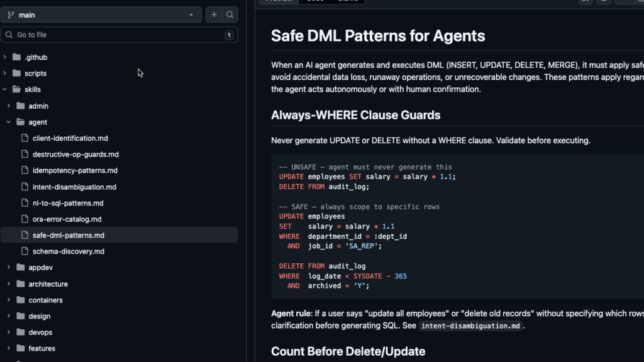Expand the appdev folder chevron
644x362 pixels.
click(9, 268)
